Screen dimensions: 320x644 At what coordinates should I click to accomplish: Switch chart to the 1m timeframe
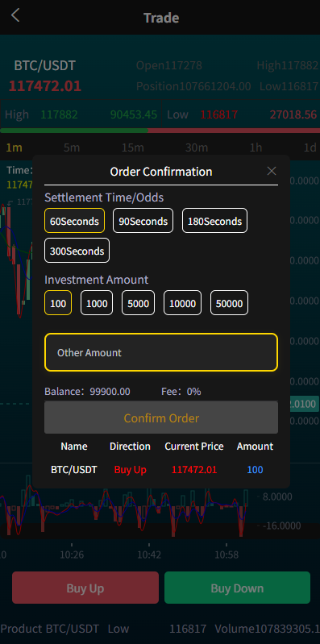click(x=14, y=147)
